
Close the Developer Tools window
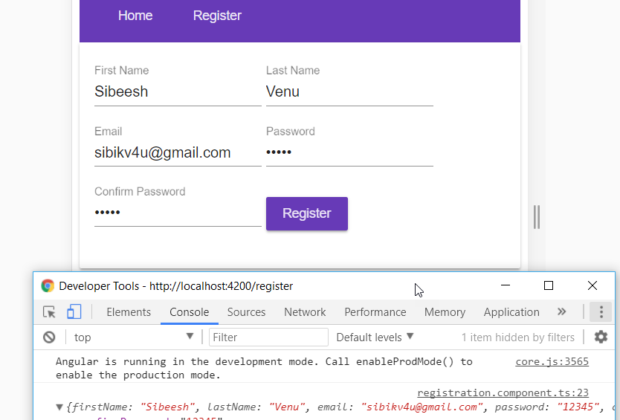point(592,286)
